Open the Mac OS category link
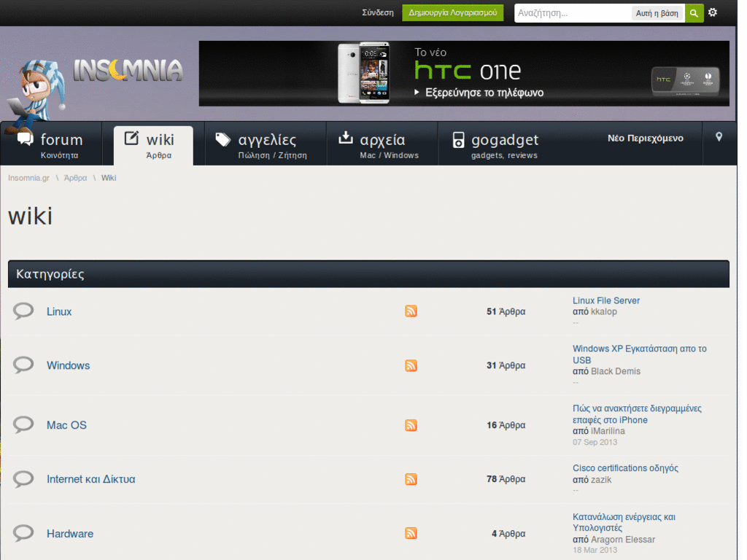 click(66, 425)
